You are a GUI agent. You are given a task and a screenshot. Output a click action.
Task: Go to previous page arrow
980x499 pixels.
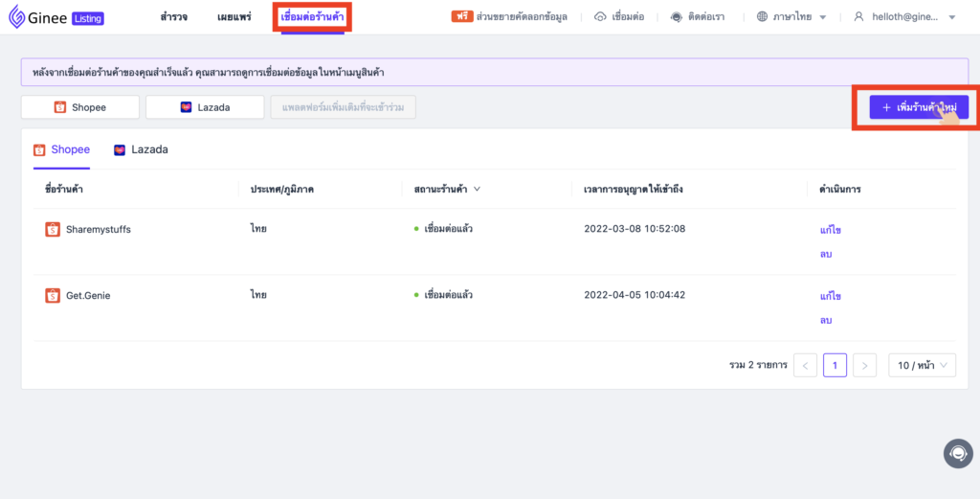pyautogui.click(x=805, y=365)
